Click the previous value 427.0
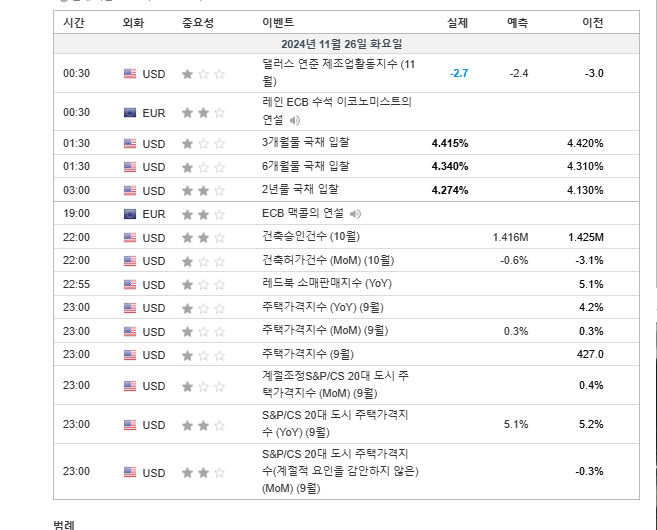657x530 pixels. [590, 354]
